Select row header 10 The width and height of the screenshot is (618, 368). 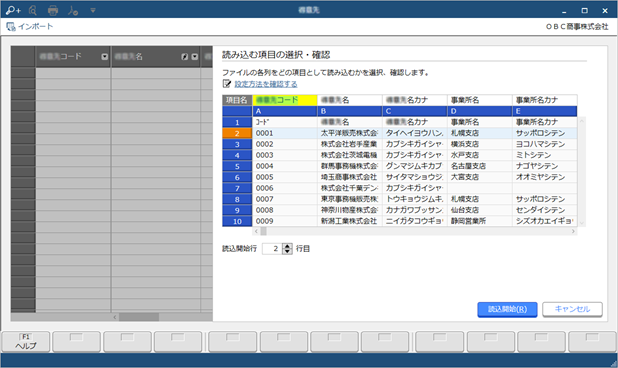coord(237,221)
